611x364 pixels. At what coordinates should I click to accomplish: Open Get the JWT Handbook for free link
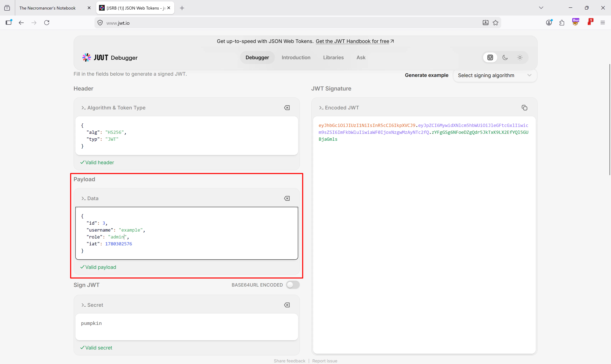pos(355,41)
